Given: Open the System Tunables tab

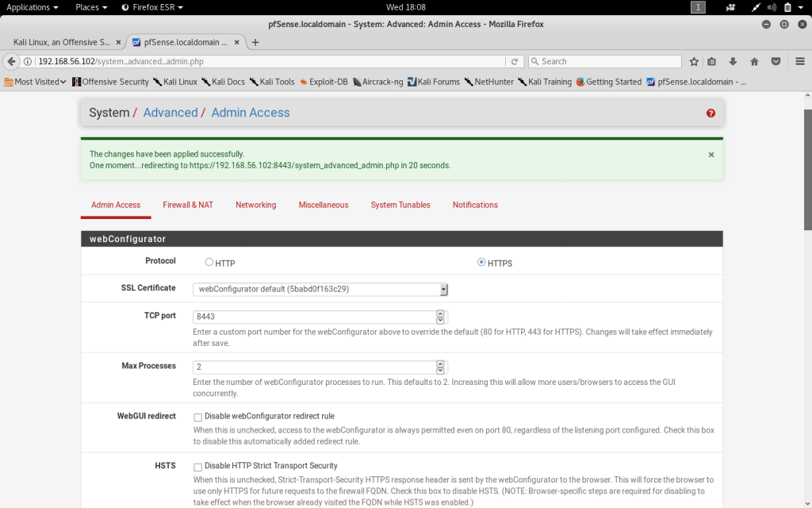Looking at the screenshot, I should tap(400, 205).
